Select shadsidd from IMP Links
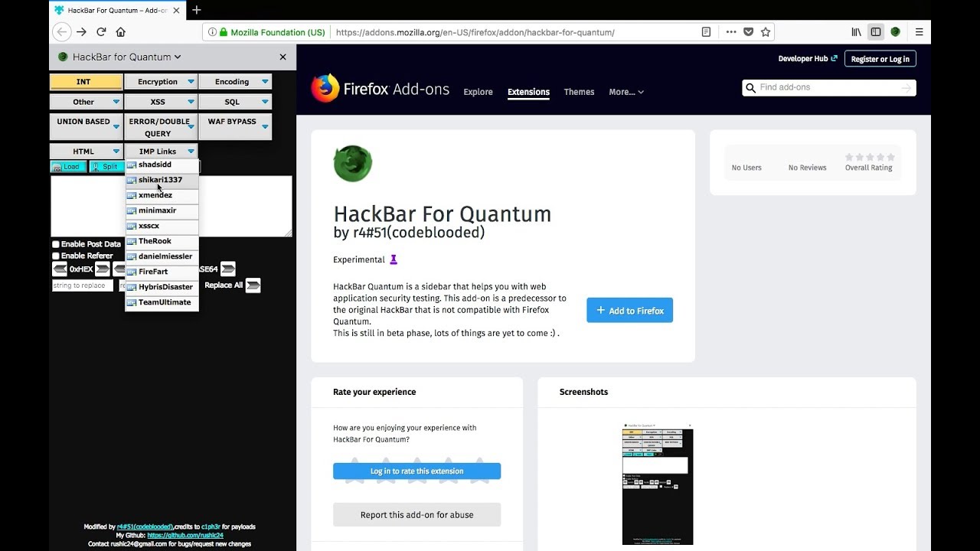 [x=162, y=165]
